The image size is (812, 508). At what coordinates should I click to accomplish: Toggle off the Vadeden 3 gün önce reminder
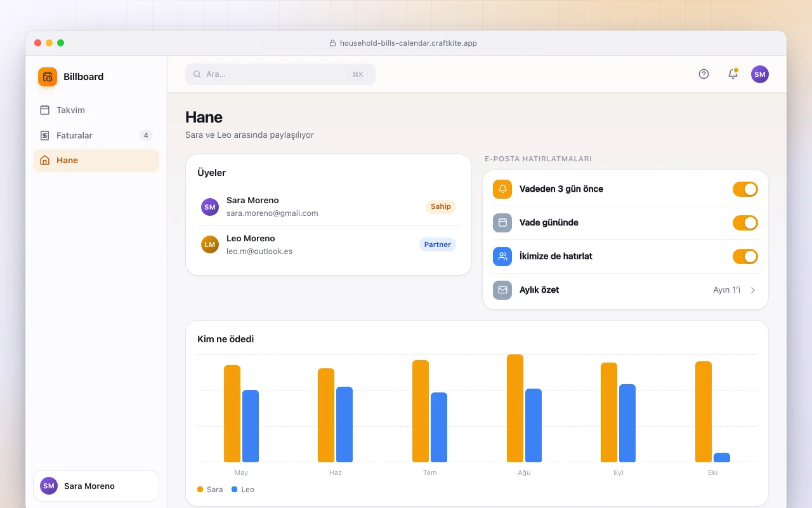745,189
